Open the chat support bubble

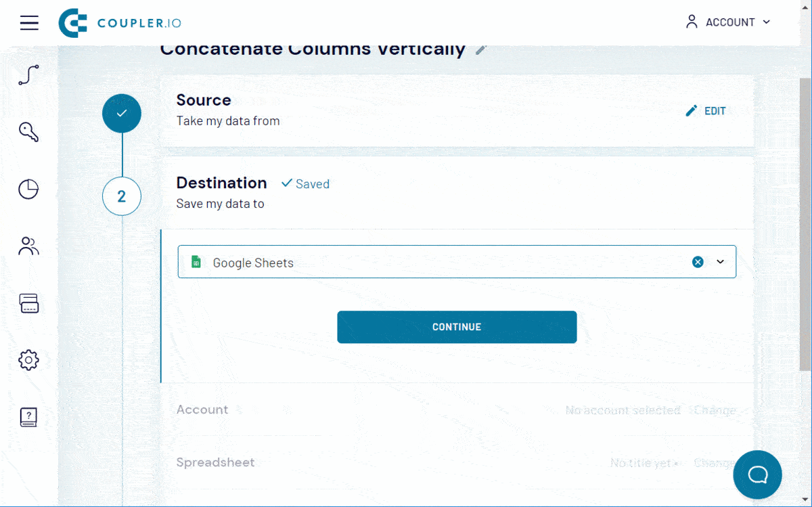(757, 475)
